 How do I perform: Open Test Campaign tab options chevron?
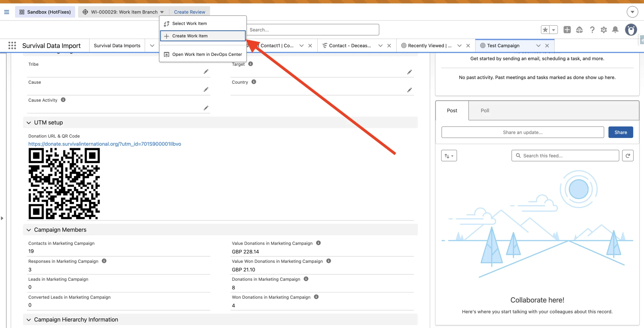[x=538, y=46]
